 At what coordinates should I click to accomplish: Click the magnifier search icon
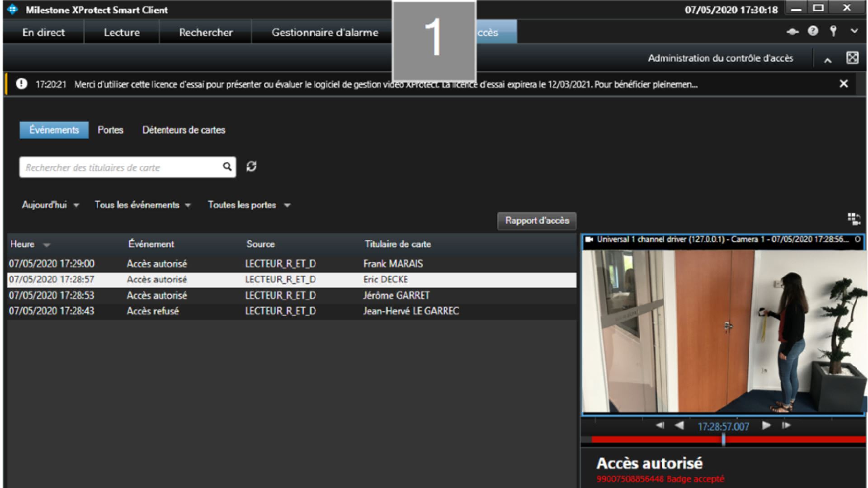(x=227, y=167)
